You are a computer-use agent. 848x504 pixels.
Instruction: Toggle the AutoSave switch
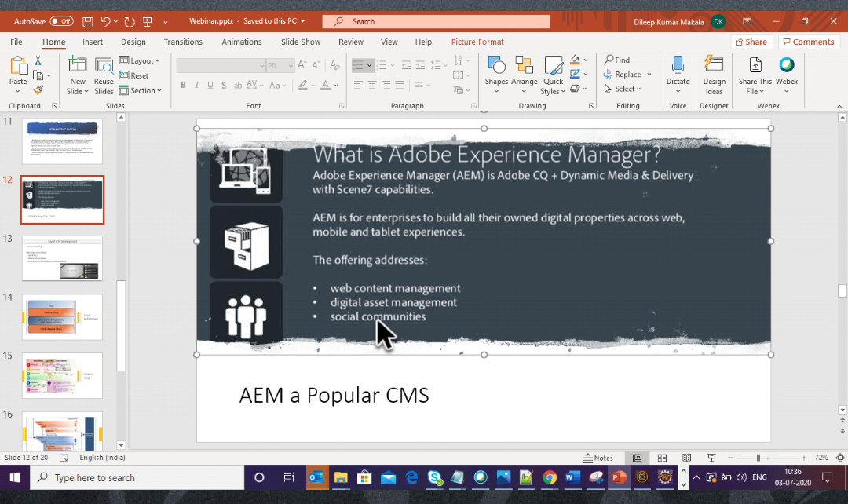tap(61, 21)
